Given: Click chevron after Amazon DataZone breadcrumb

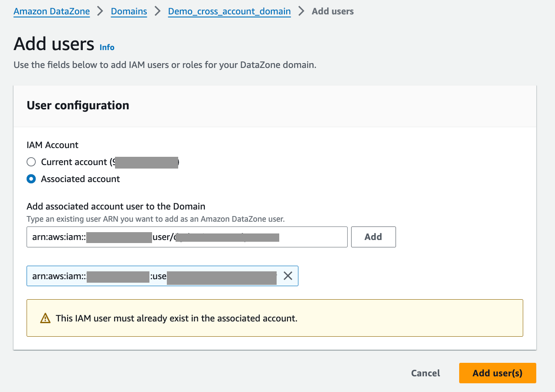Looking at the screenshot, I should click(x=100, y=11).
